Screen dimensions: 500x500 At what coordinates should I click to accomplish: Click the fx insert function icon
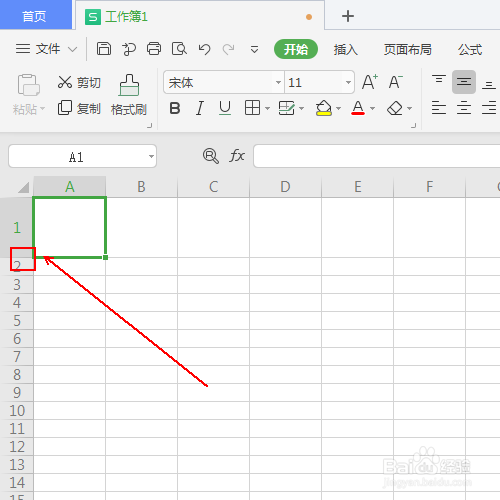(x=237, y=156)
